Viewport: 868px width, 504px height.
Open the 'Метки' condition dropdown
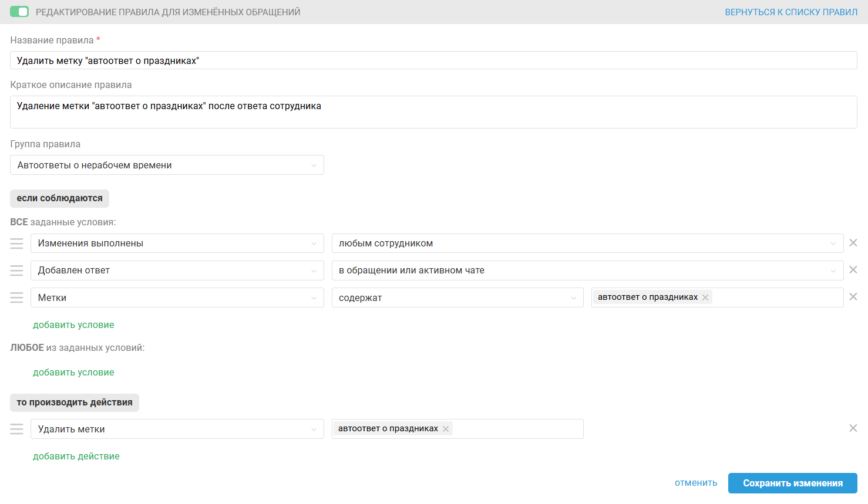coord(177,297)
